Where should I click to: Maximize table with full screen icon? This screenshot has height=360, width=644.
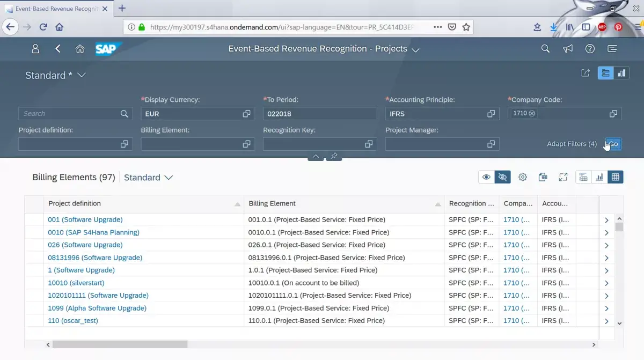[x=563, y=177]
